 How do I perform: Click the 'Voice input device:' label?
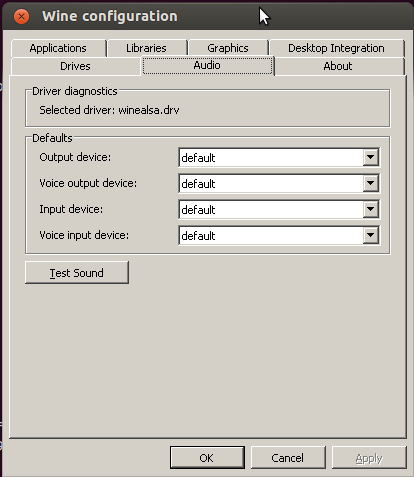(84, 235)
